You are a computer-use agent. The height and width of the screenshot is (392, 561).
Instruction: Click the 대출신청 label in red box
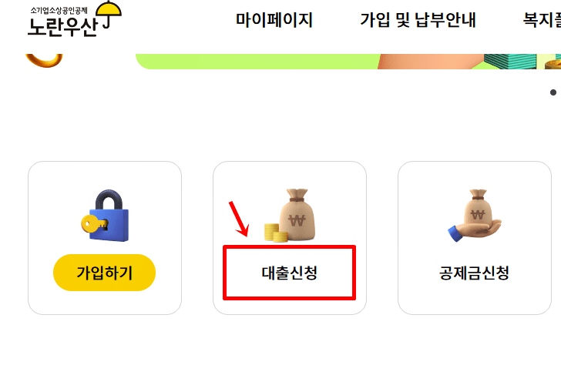click(x=290, y=273)
